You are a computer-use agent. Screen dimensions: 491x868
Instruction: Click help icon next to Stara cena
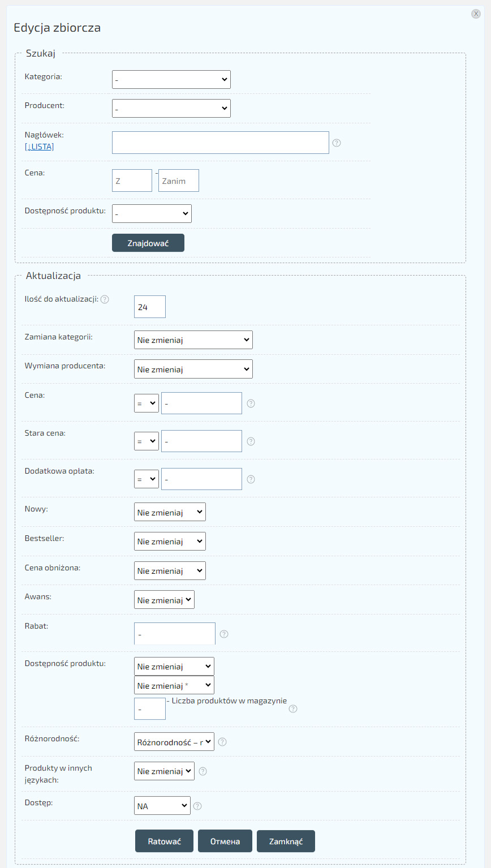point(251,441)
